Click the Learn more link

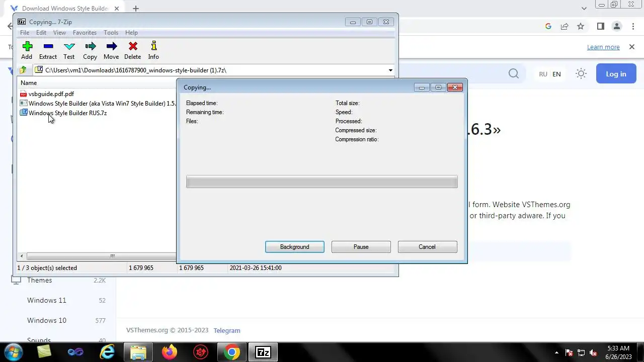pyautogui.click(x=603, y=47)
